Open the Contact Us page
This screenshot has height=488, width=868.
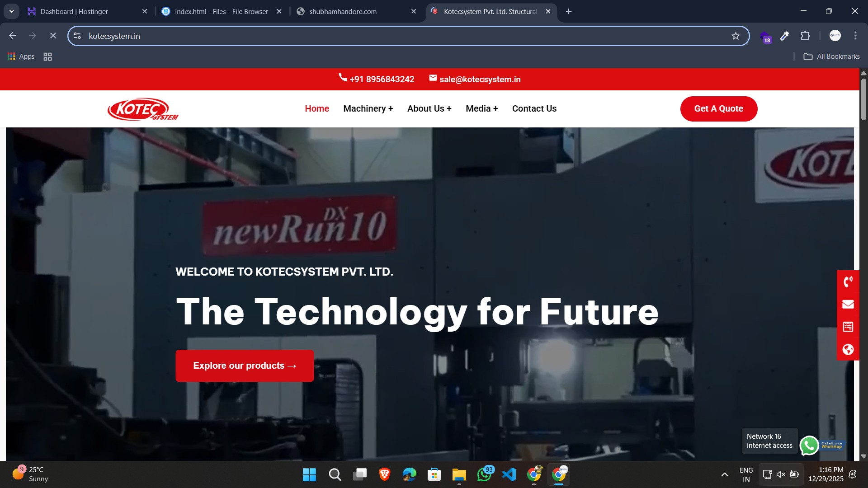pyautogui.click(x=534, y=108)
